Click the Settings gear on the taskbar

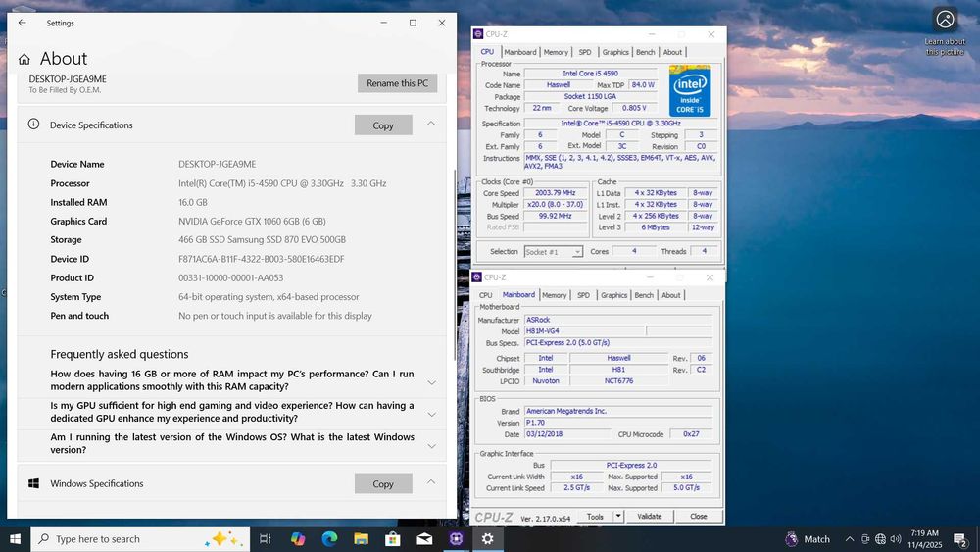point(487,539)
